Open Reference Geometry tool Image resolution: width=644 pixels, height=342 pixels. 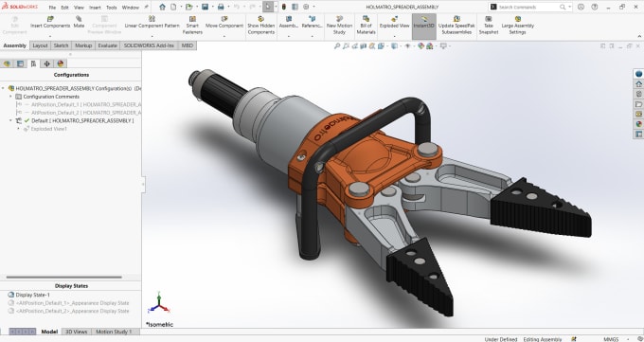click(x=312, y=22)
